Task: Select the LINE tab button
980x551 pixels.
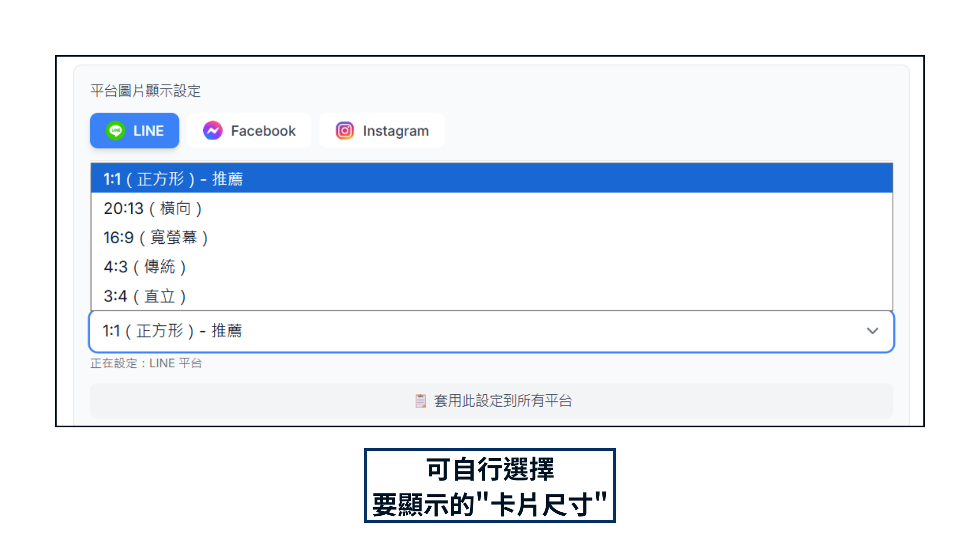Action: click(134, 131)
